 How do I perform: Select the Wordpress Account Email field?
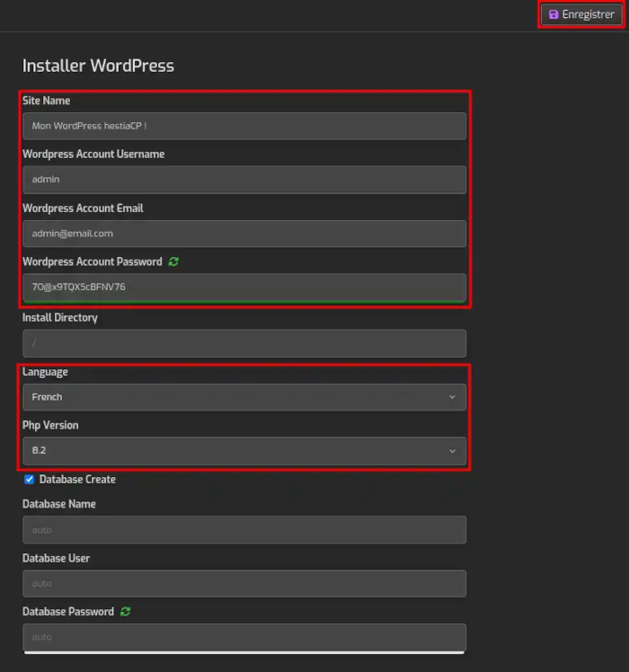[244, 234]
